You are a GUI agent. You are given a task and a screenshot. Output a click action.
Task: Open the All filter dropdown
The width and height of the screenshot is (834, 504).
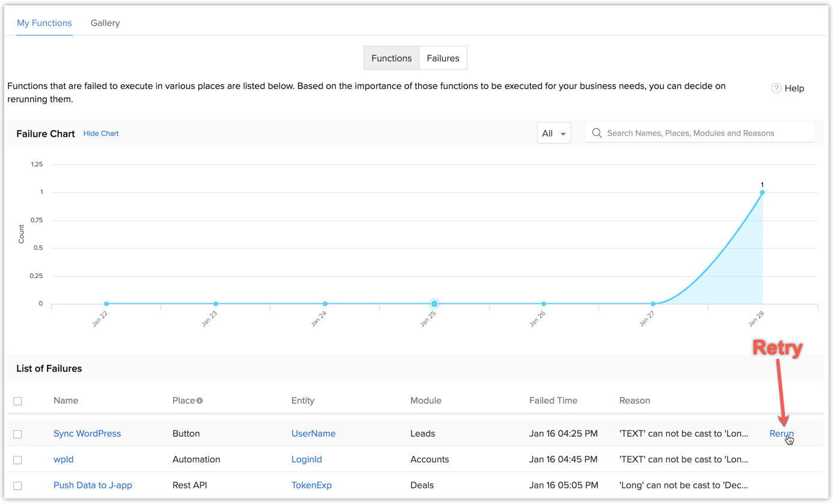point(553,133)
